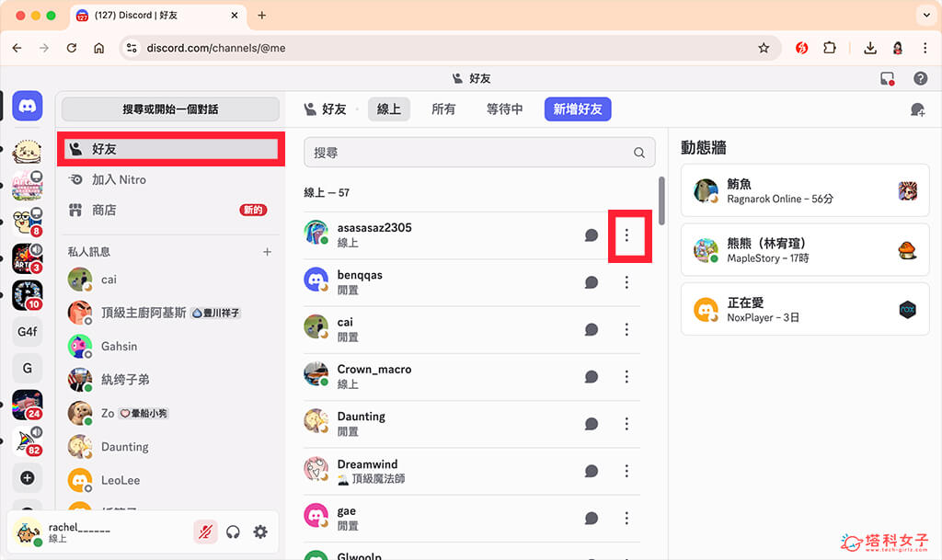Open new group DM icon at top right
Screen dimensions: 942x560
click(x=917, y=109)
